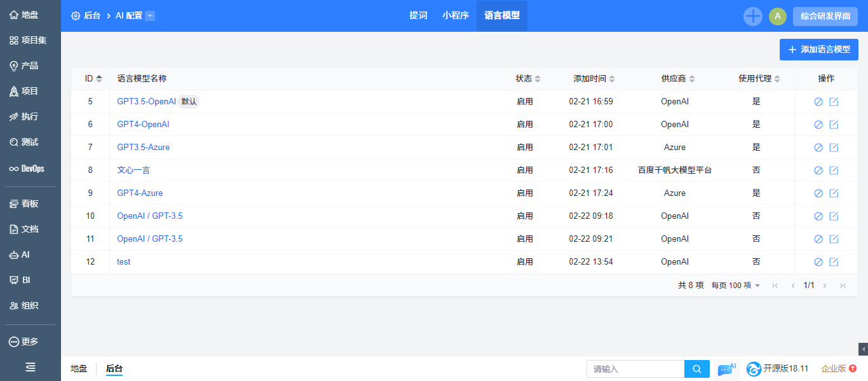Open DevOps in the sidebar
Viewport: 868px width, 381px height.
30,169
